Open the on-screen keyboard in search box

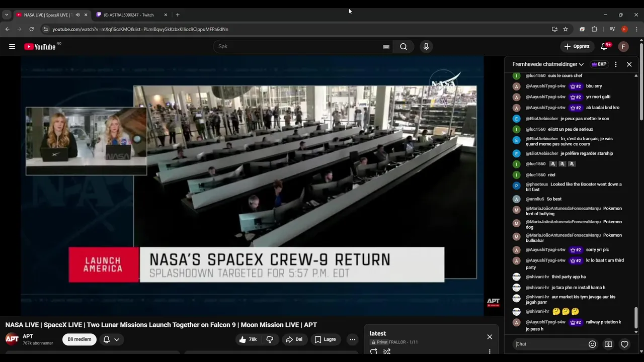point(386,47)
